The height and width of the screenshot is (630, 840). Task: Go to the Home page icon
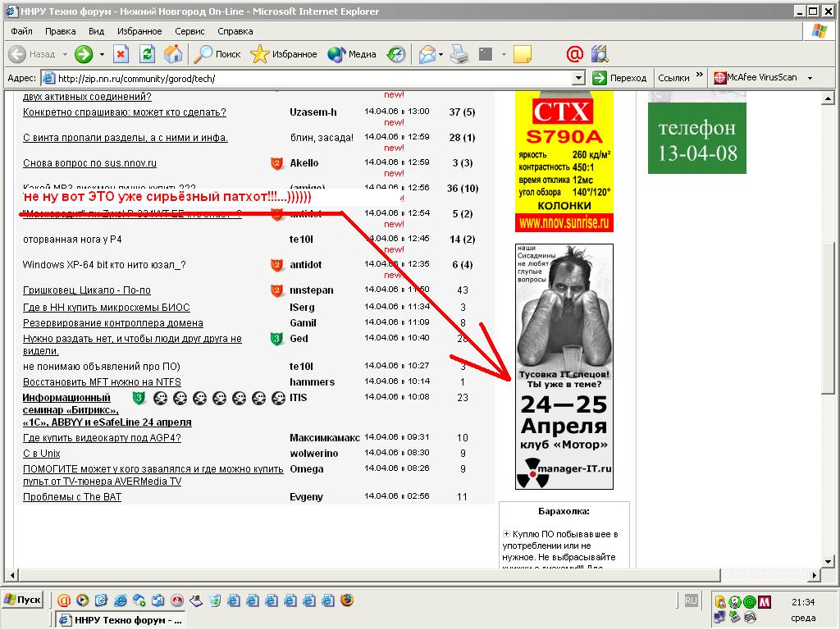pos(173,54)
